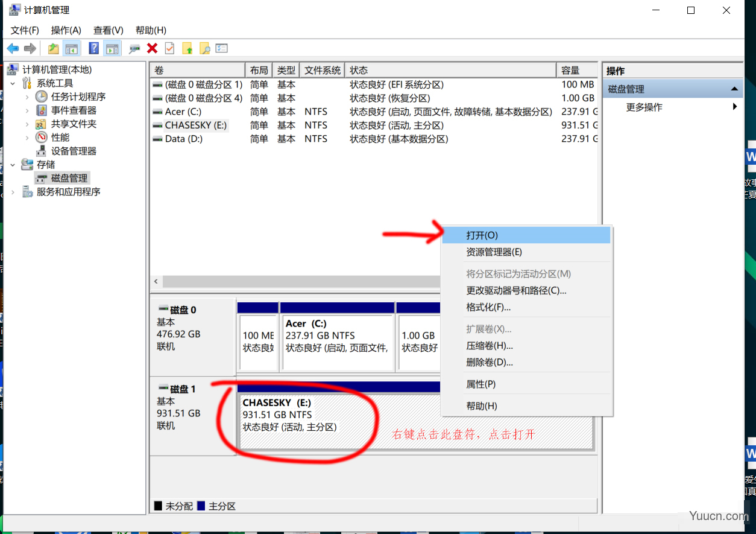This screenshot has width=756, height=534.
Task: Click the checklist settings toolbar icon
Action: tap(222, 48)
